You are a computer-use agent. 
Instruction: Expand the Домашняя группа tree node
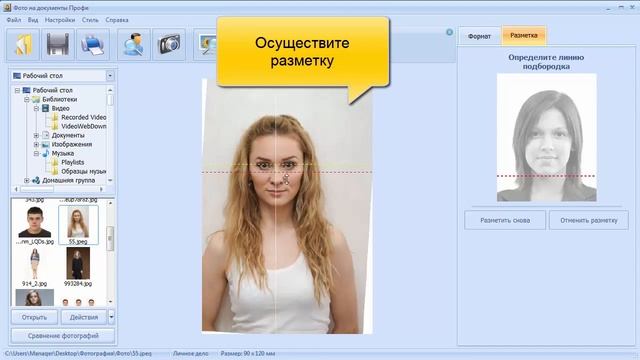[27, 180]
